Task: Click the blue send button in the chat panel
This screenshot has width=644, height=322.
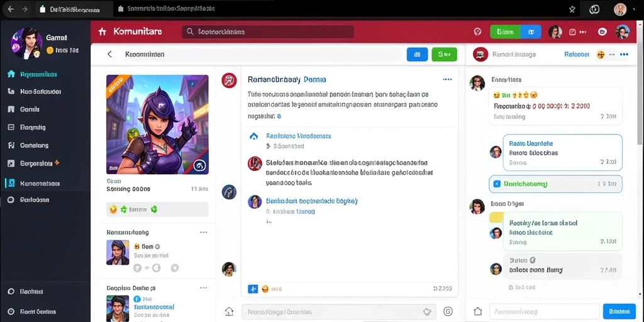Action: point(619,311)
